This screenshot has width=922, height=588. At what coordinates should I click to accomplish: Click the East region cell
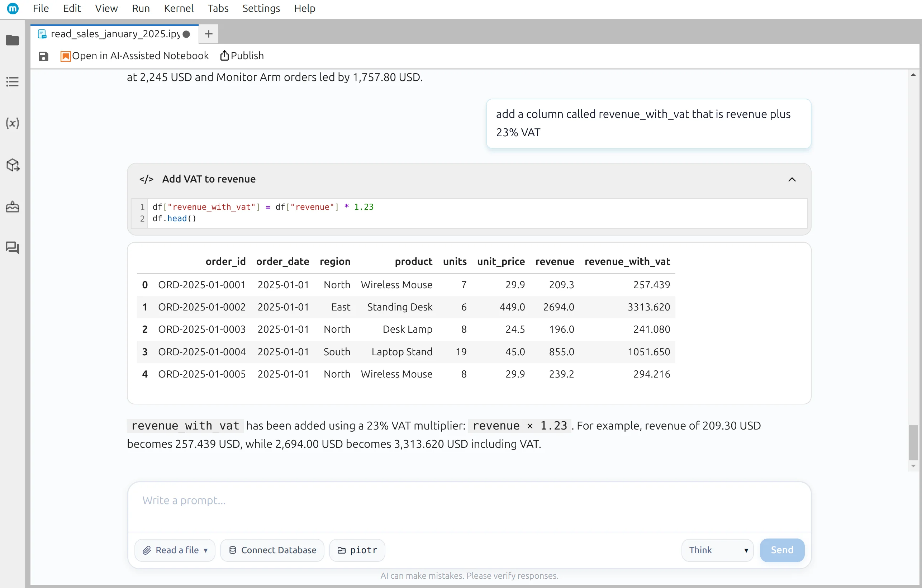tap(341, 307)
